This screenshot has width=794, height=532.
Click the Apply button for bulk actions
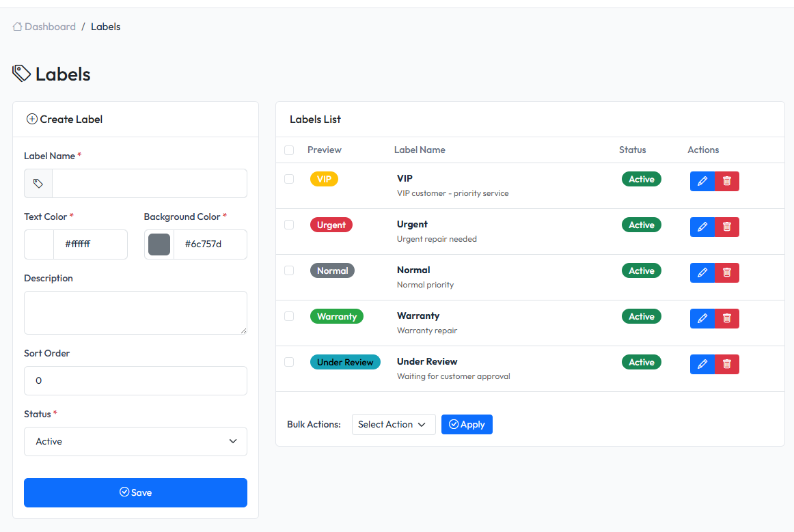(x=467, y=424)
